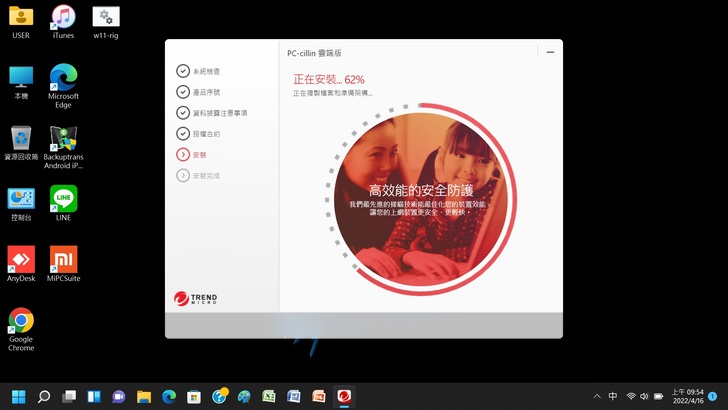This screenshot has height=410, width=728.
Task: Open Wi-Fi network settings in tray
Action: pyautogui.click(x=630, y=396)
